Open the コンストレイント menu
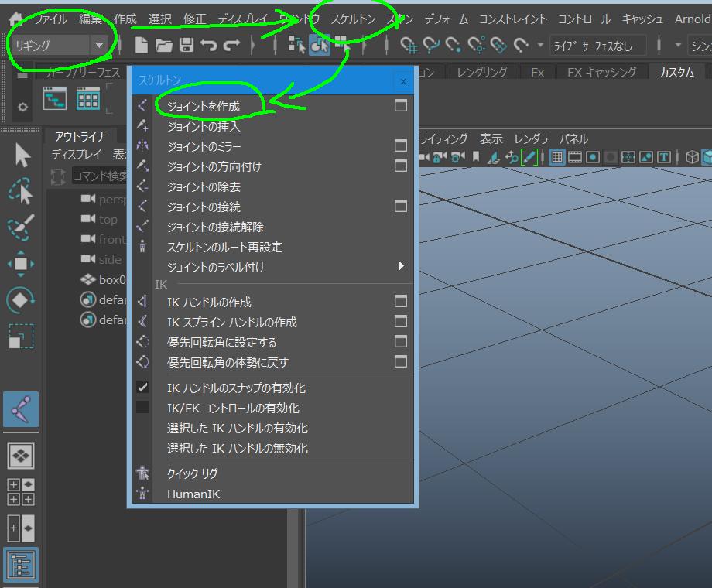 [513, 19]
